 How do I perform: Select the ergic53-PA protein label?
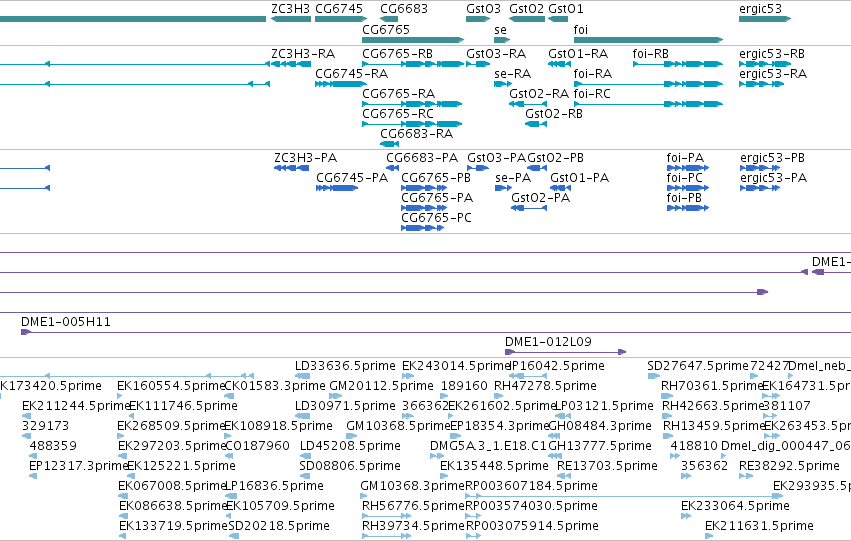point(773,178)
